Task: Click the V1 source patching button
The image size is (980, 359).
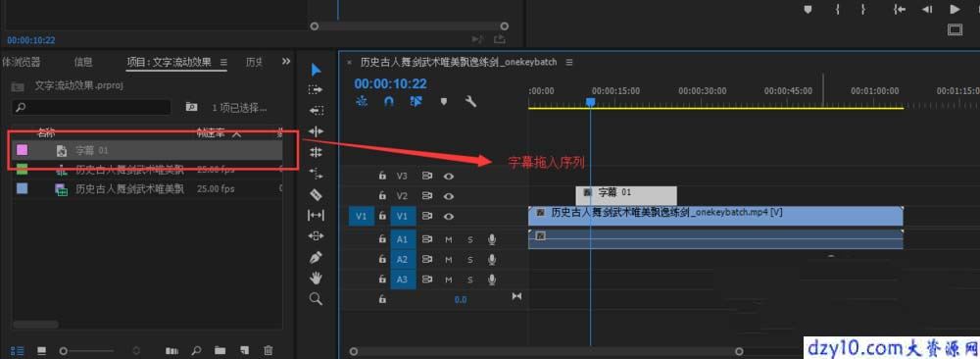Action: point(362,217)
